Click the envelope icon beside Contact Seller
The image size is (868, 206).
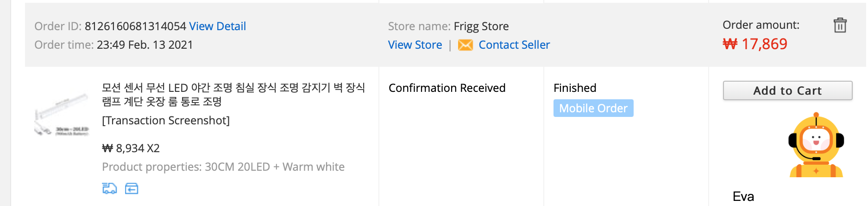pos(465,45)
